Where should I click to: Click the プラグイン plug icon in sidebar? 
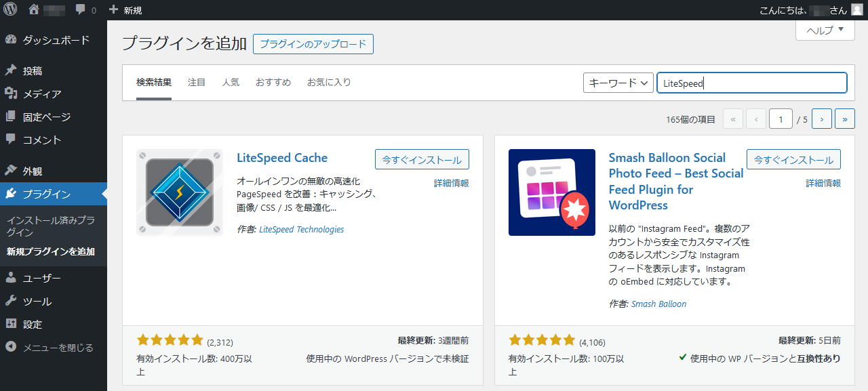tap(10, 194)
